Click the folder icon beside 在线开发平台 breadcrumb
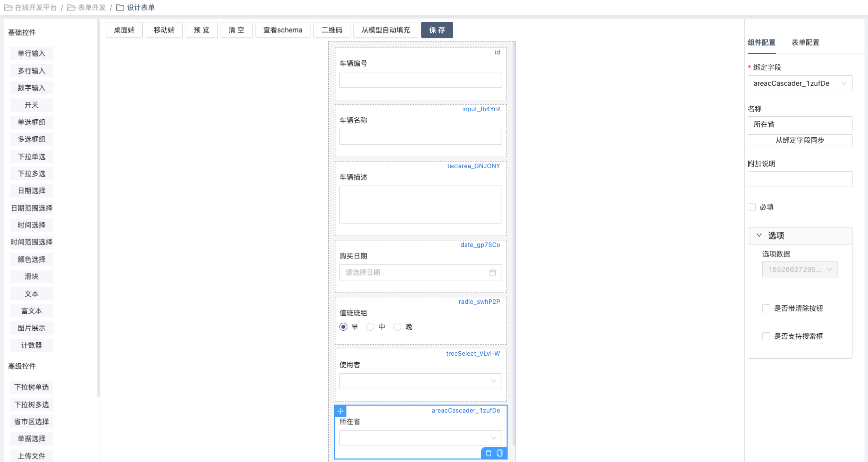 pyautogui.click(x=8, y=7)
